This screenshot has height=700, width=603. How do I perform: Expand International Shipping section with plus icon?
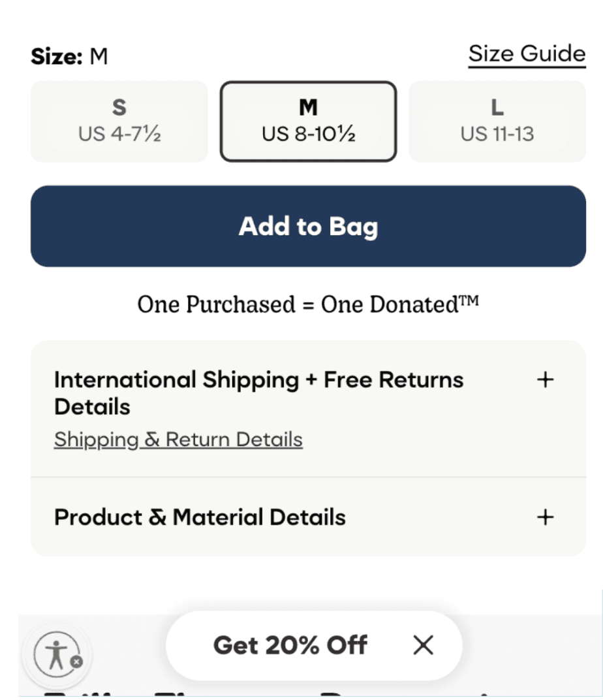click(x=544, y=380)
